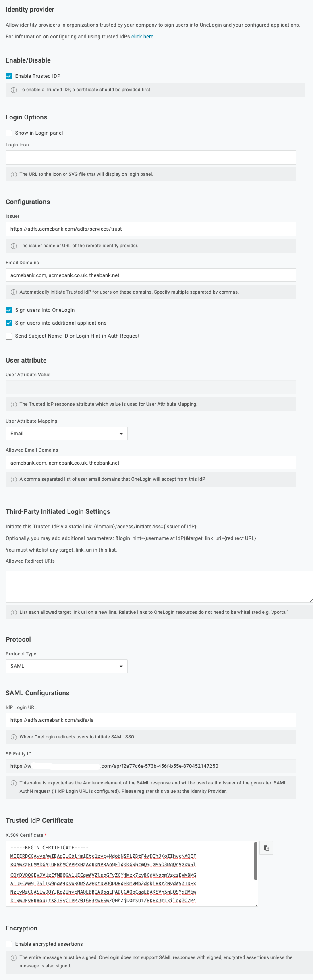Uncheck Sign users into OneLogin

click(x=8, y=310)
